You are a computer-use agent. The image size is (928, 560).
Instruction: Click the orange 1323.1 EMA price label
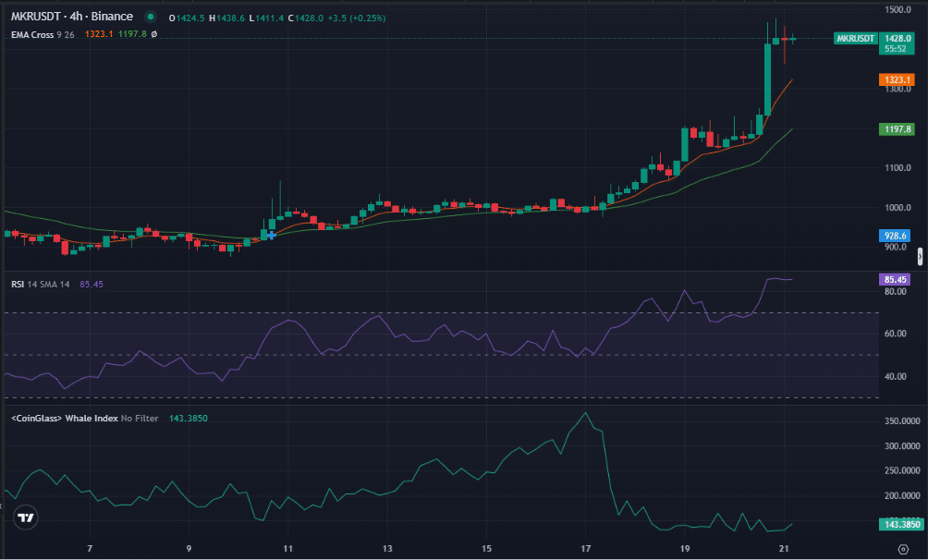[x=897, y=80]
